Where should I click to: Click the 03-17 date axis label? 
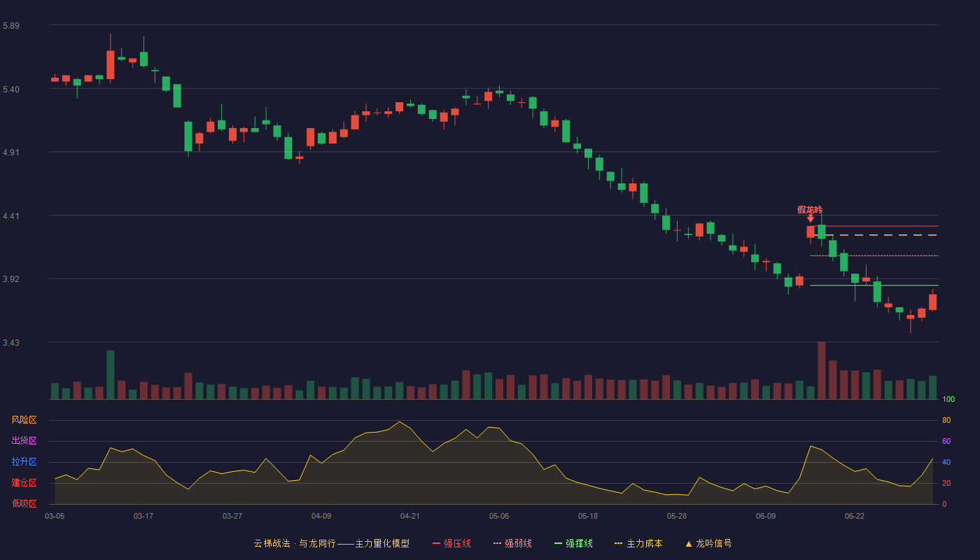click(x=143, y=516)
